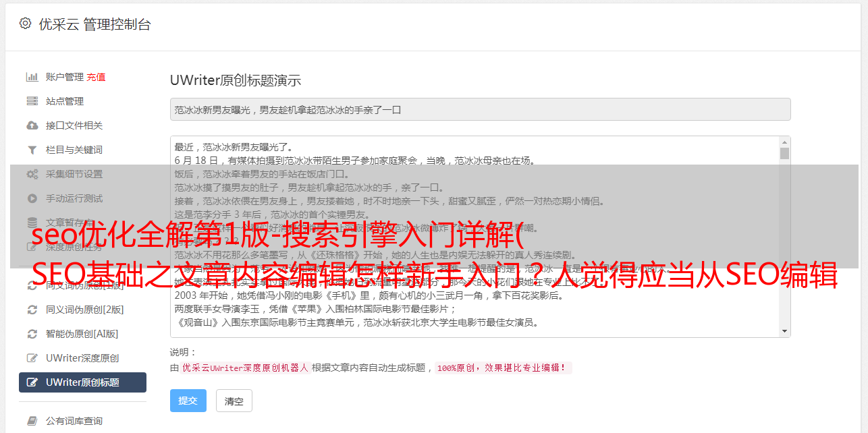Click the 优采云UWriter深度原创机器人 red text
The image size is (868, 433).
245,368
